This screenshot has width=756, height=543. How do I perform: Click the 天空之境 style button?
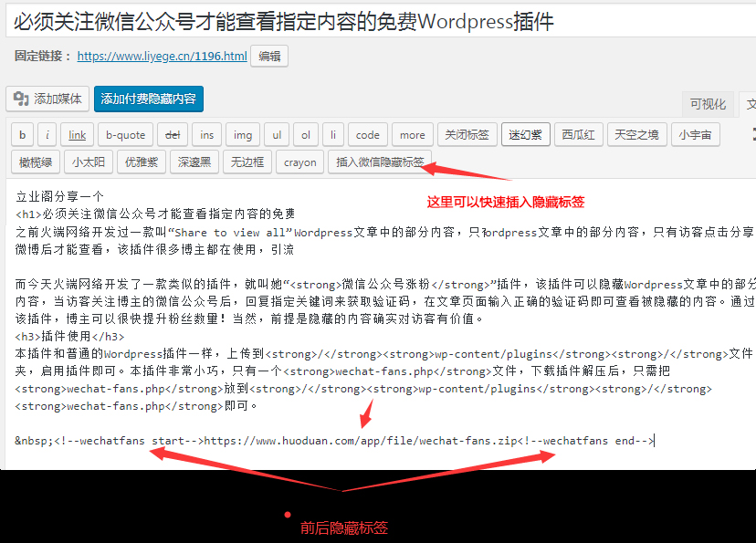637,135
